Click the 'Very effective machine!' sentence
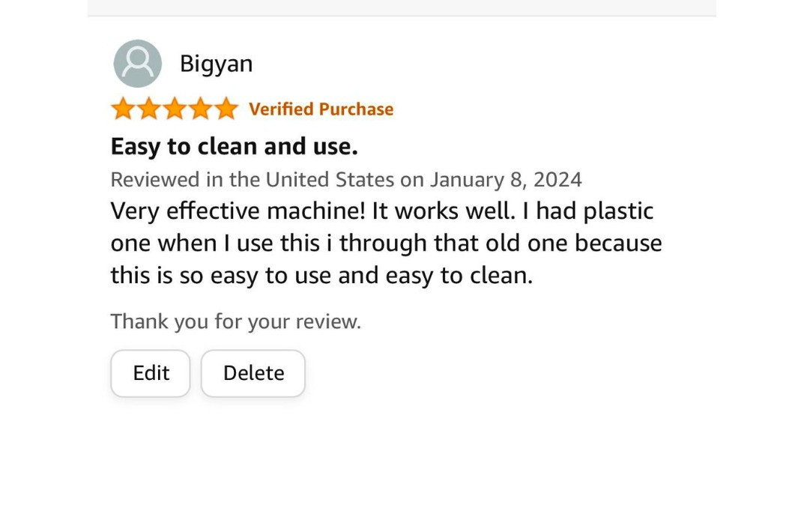 click(x=238, y=211)
